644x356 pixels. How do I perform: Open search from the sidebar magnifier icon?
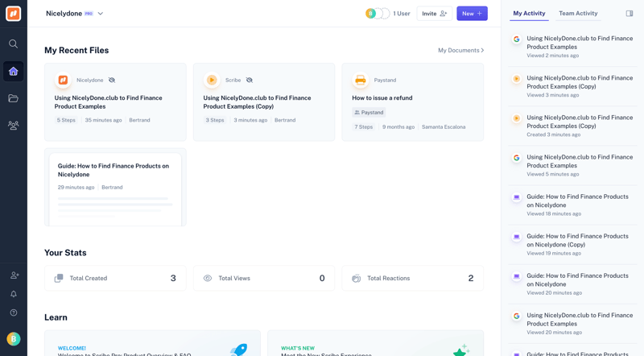(x=13, y=43)
